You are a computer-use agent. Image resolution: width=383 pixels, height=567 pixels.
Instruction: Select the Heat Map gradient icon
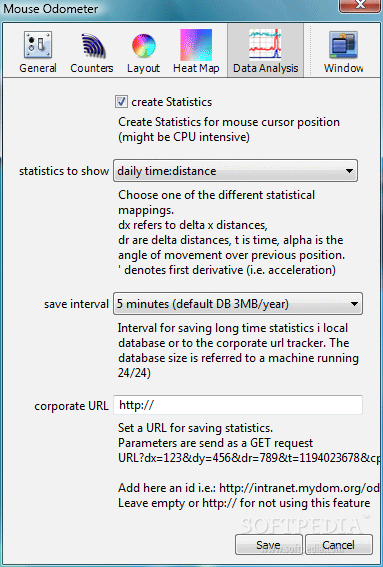pos(196,45)
